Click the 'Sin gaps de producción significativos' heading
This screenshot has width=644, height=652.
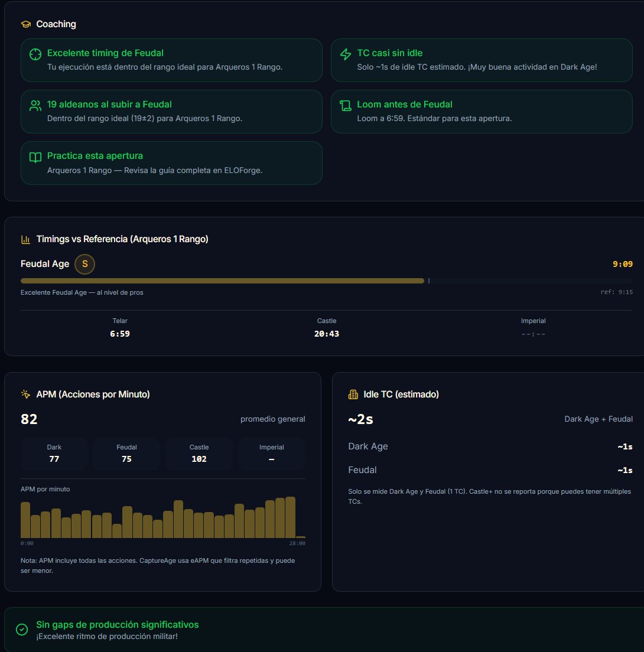click(x=118, y=625)
